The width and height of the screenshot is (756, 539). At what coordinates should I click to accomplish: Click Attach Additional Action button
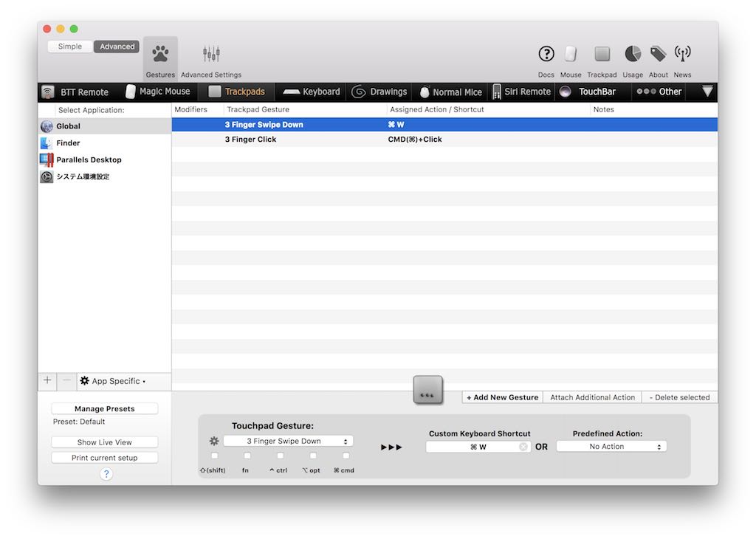[x=593, y=397]
